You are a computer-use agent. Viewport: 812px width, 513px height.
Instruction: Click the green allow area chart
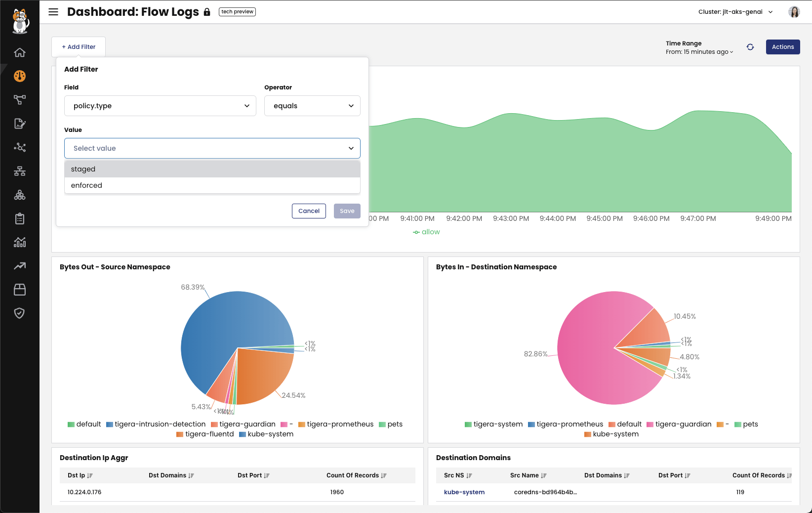pyautogui.click(x=580, y=168)
